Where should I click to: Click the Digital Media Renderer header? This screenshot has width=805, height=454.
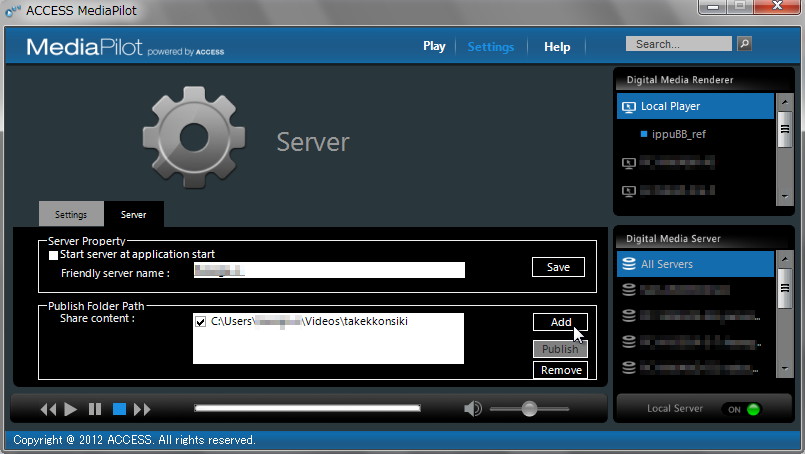680,80
